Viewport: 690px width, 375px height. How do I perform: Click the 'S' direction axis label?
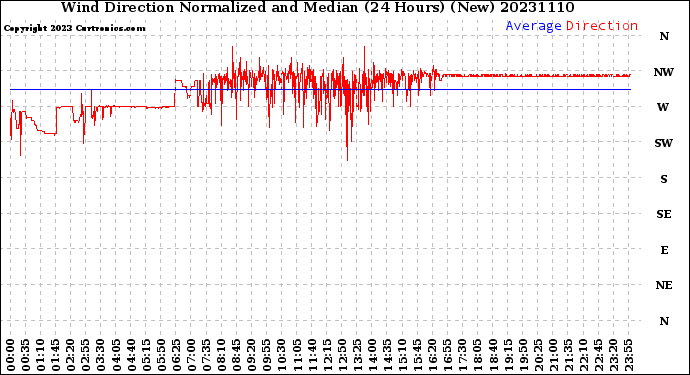pyautogui.click(x=664, y=179)
